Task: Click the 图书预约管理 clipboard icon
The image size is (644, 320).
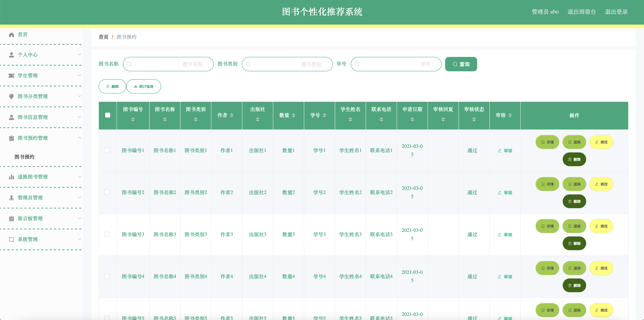Action: point(12,138)
